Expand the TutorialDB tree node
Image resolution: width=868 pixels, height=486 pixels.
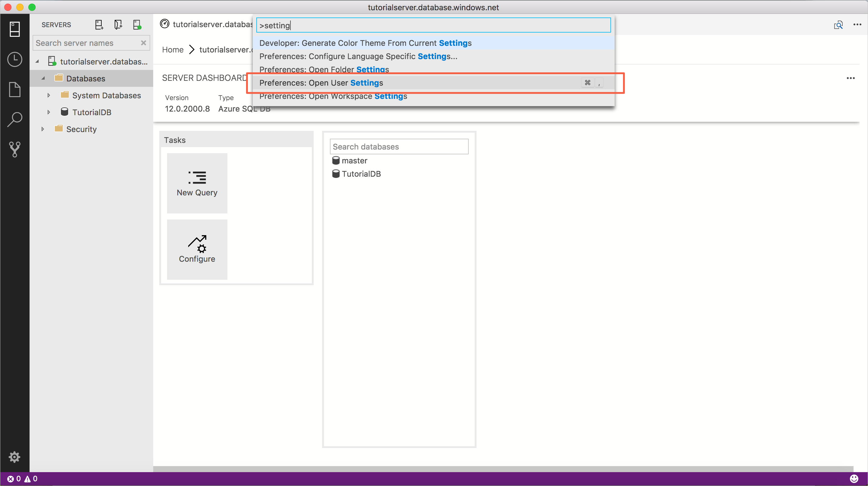coord(48,112)
